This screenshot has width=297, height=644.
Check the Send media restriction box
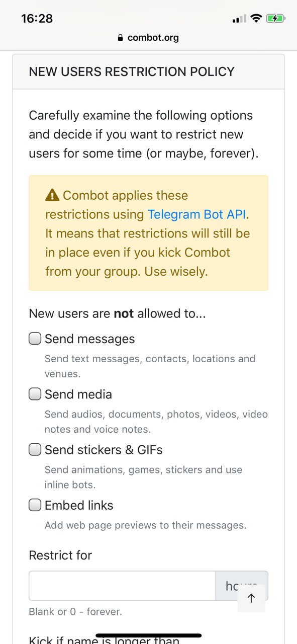click(35, 394)
